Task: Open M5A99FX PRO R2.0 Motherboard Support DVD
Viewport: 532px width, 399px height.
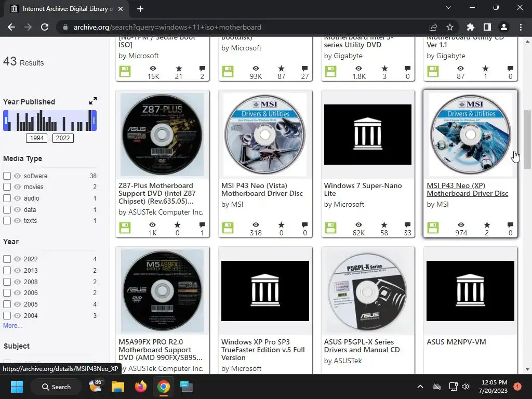Action: point(161,350)
